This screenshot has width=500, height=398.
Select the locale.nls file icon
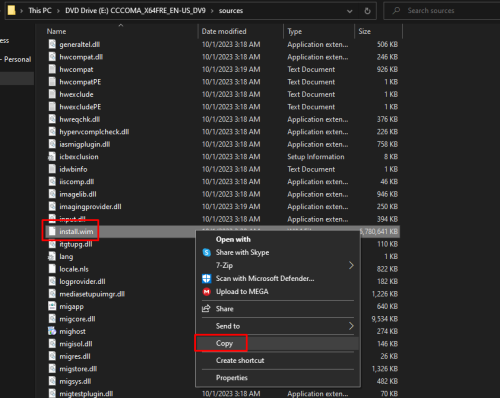pos(52,269)
